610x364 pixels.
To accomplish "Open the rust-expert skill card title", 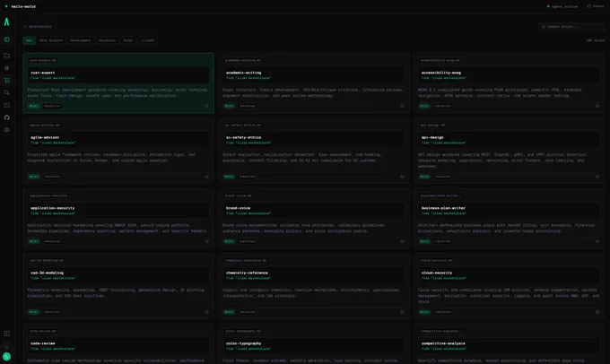I will (x=43, y=73).
